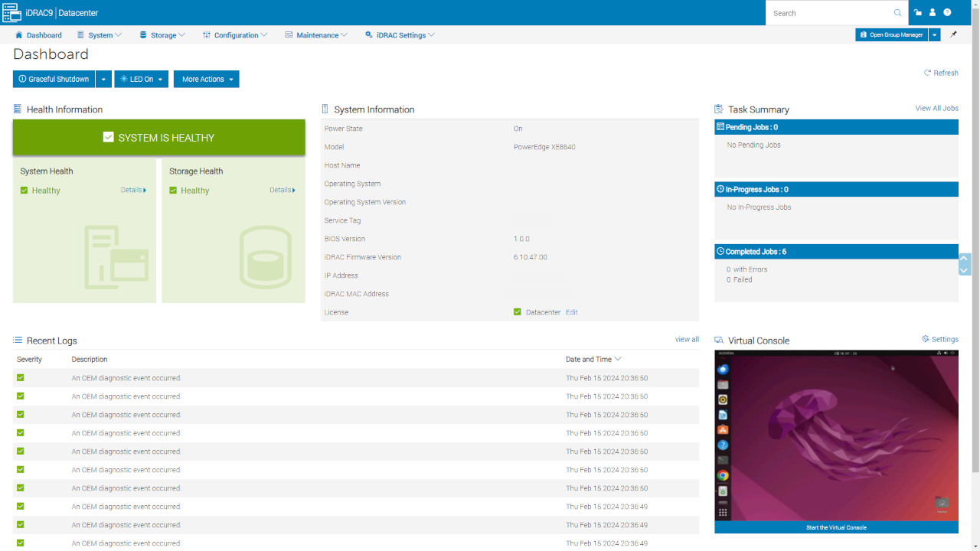
Task: Click the View All Jobs link
Action: click(936, 109)
